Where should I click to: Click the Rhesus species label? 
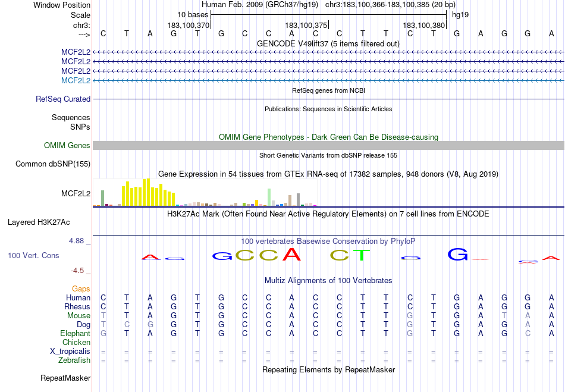[77, 307]
